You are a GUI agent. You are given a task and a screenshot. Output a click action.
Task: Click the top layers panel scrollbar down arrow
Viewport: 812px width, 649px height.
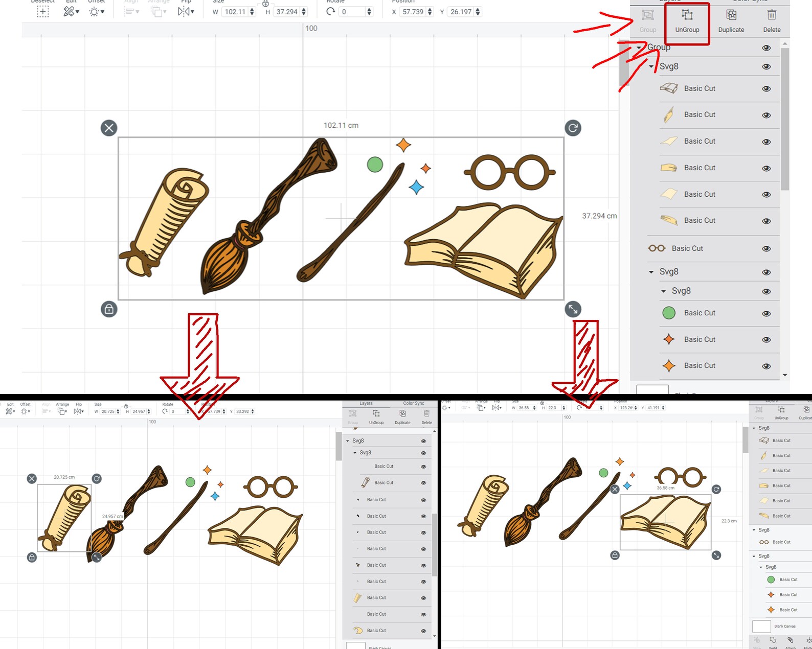(785, 375)
